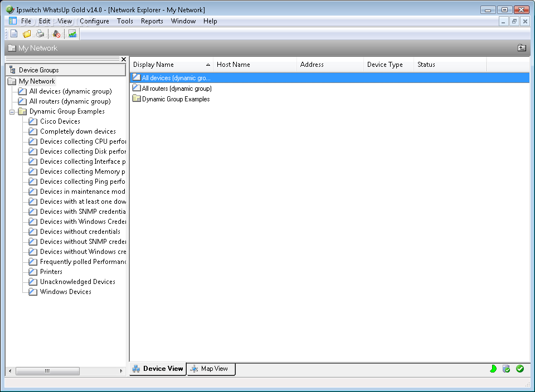
Task: Select Frequently polled Performance group
Action: (83, 262)
